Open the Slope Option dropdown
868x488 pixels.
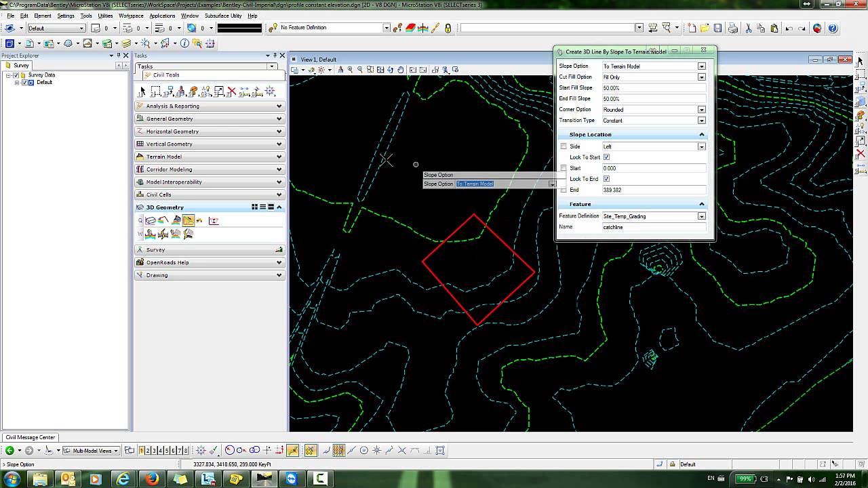[702, 66]
